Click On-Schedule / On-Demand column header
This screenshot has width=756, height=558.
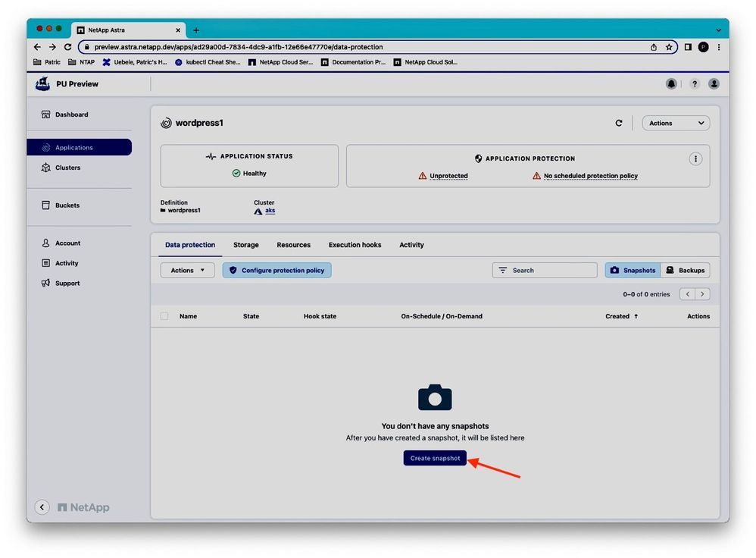click(x=442, y=316)
